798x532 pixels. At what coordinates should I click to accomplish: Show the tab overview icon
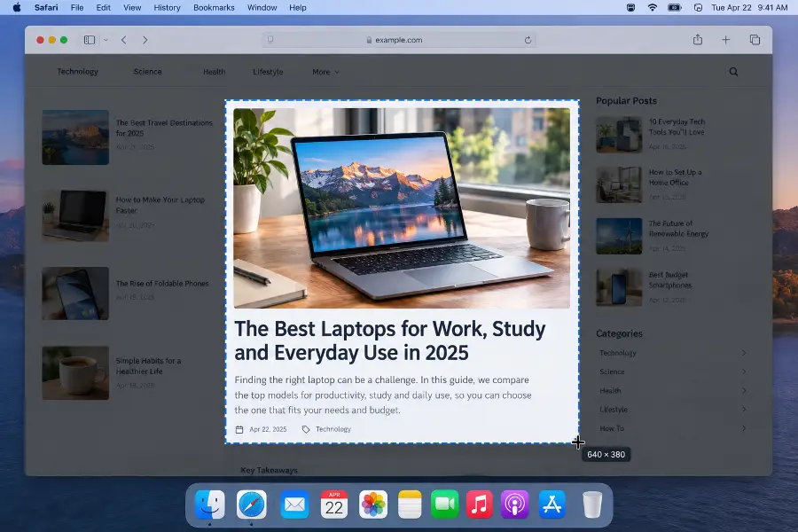tap(755, 40)
